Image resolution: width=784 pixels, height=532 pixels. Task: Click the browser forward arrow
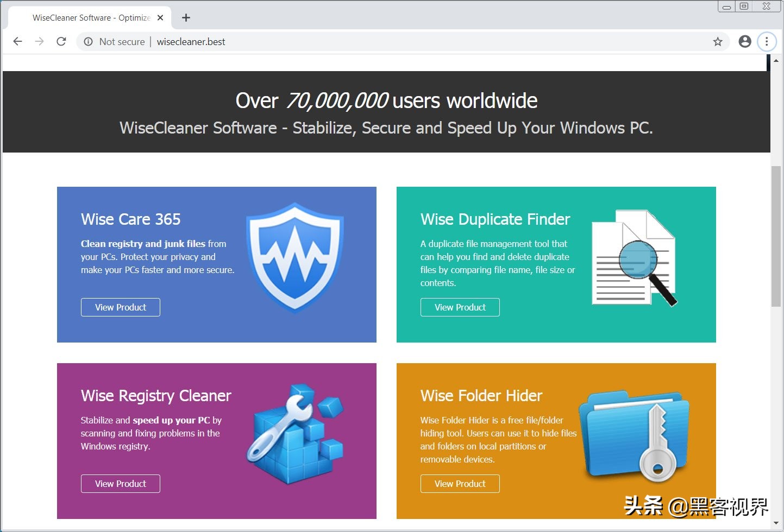39,42
